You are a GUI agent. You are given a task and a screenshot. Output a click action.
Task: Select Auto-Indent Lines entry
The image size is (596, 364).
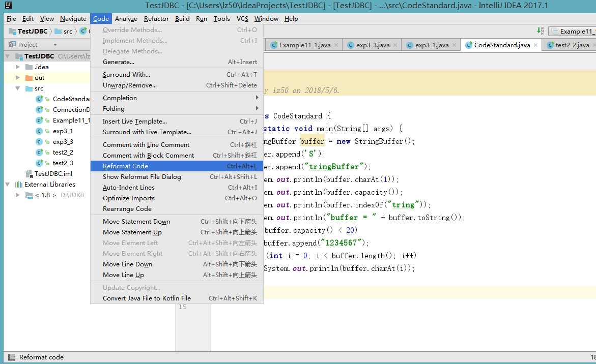tap(177, 188)
